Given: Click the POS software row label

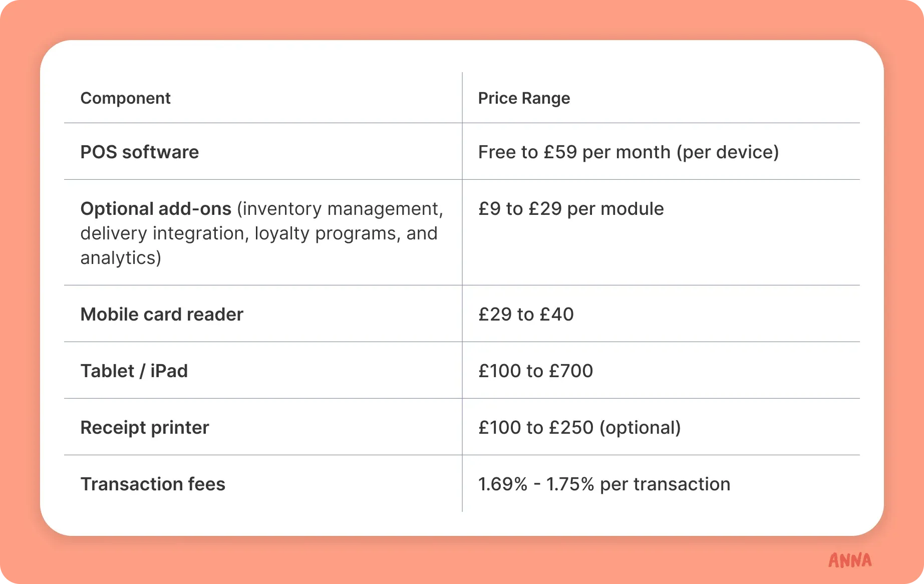Looking at the screenshot, I should click(x=140, y=152).
